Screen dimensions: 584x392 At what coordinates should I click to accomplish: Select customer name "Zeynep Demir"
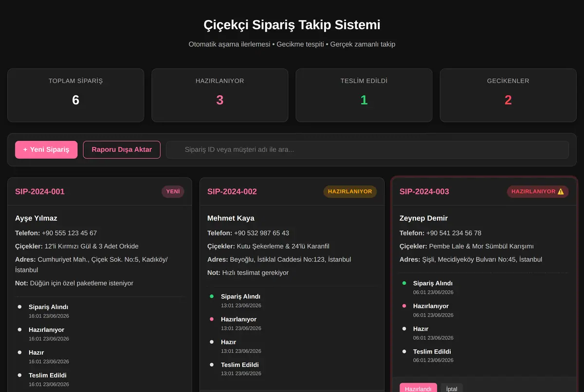423,218
